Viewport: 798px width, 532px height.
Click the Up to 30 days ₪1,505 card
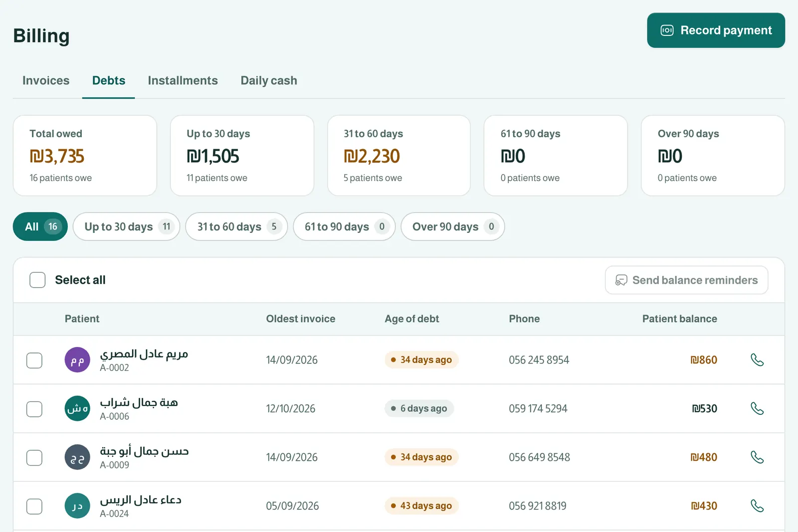click(242, 156)
